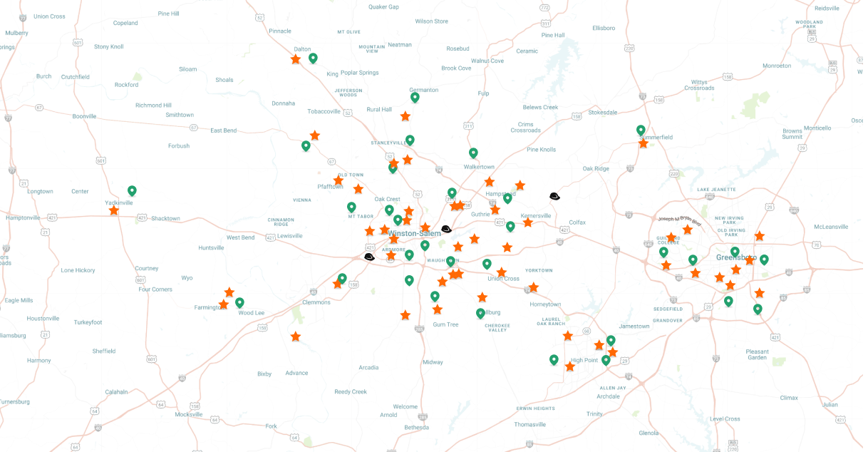Viewport: 868px width, 452px height.
Task: Click the black hat marker west of Ardmore
Action: (x=369, y=257)
